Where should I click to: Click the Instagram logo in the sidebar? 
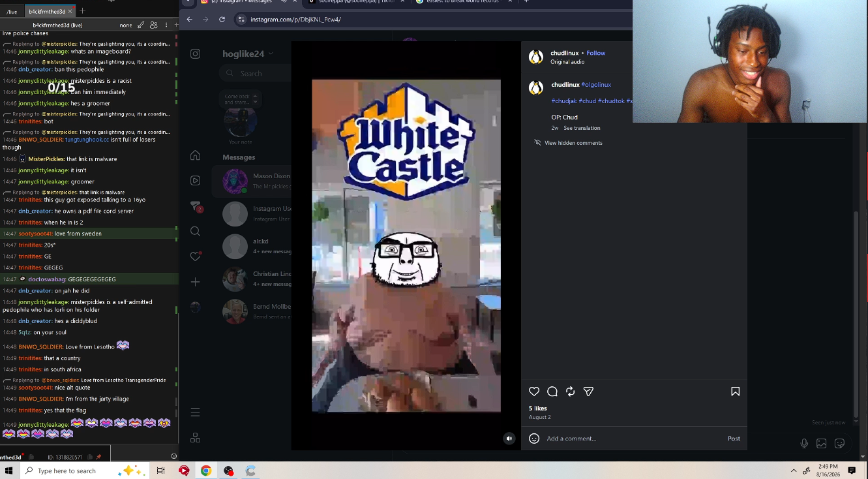(x=195, y=54)
